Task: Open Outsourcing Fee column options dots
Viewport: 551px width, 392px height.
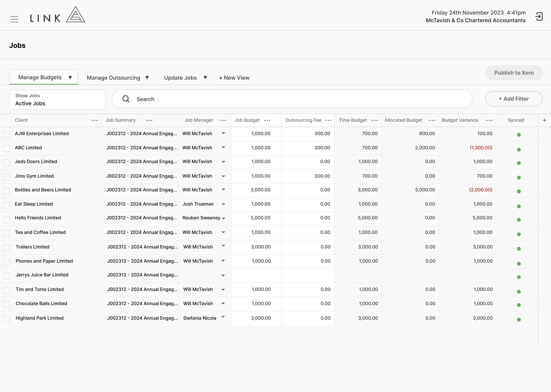Action: [x=328, y=120]
